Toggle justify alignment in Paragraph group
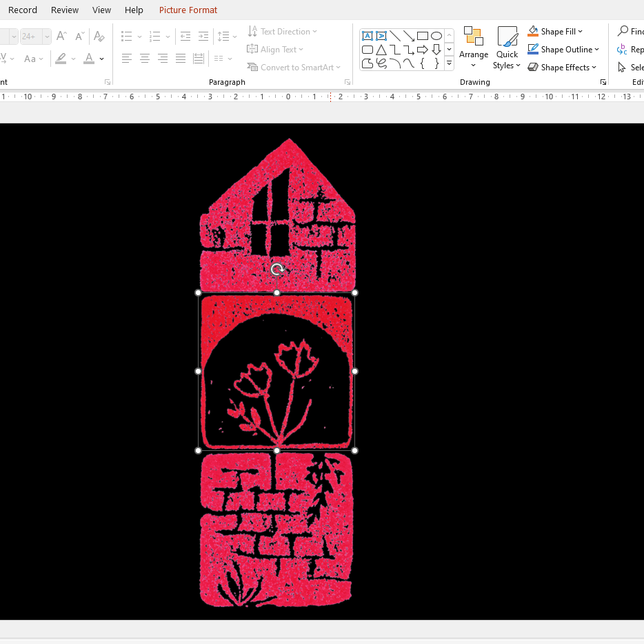 (181, 59)
